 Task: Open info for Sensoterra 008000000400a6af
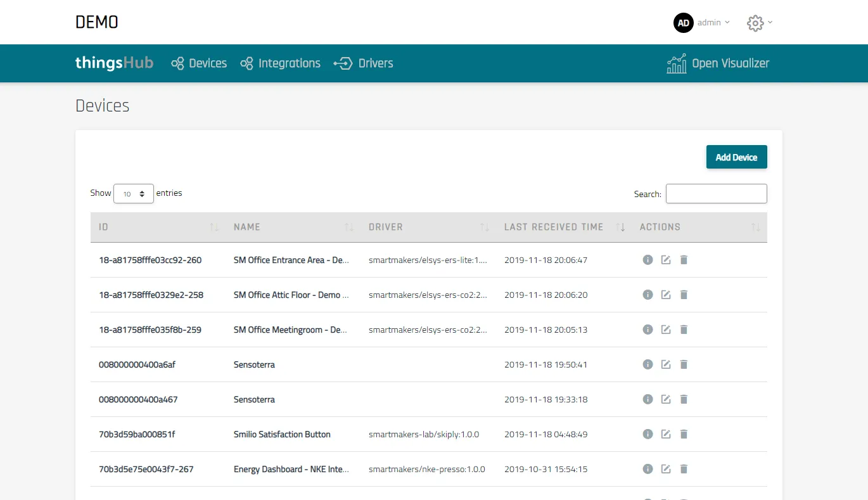[648, 364]
